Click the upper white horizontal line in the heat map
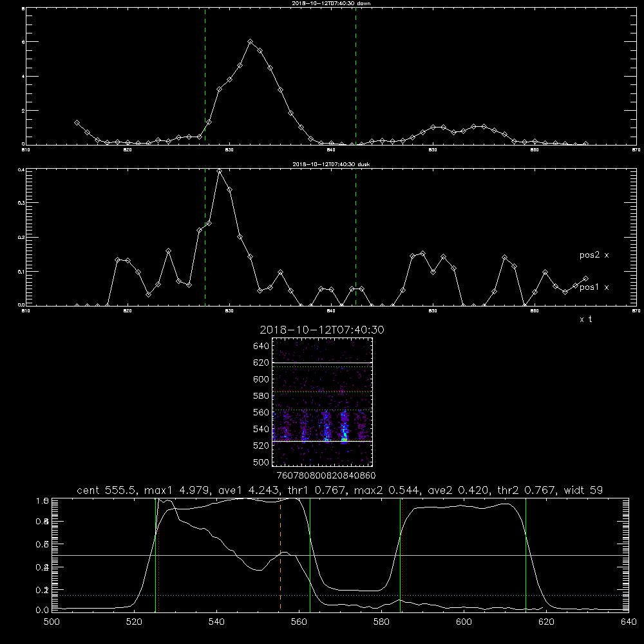Viewport: 644px width, 644px height. pyautogui.click(x=322, y=363)
